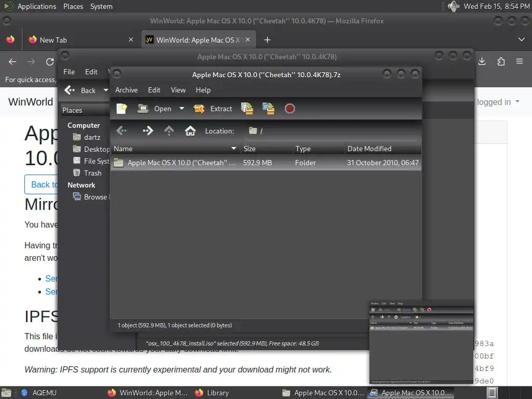Open the Help menu in archive manager

(x=203, y=90)
